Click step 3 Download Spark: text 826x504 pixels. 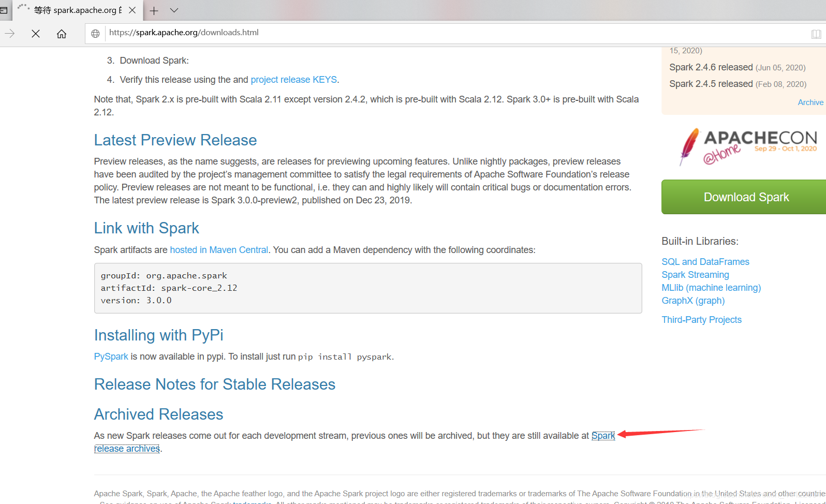pyautogui.click(x=154, y=61)
